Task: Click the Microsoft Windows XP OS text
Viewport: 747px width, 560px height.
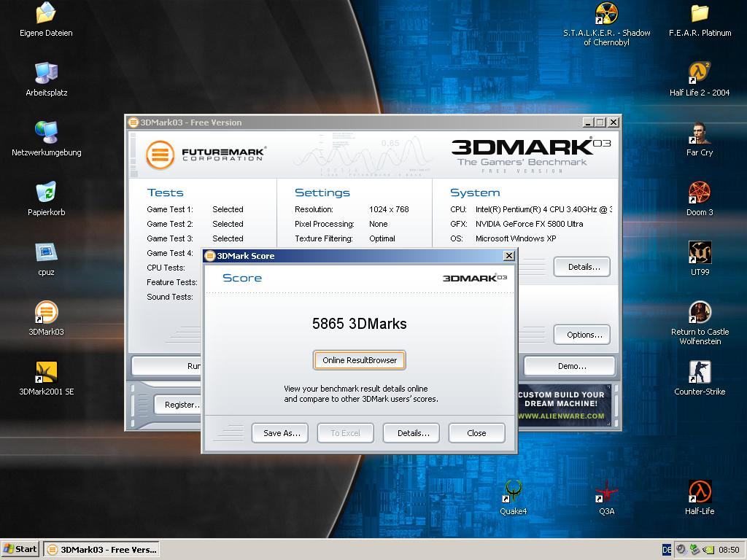Action: 516,238
